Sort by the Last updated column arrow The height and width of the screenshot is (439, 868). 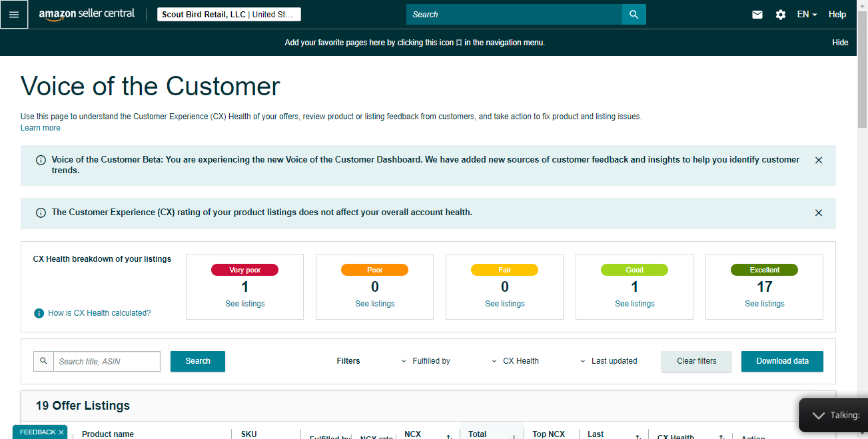coord(638,437)
